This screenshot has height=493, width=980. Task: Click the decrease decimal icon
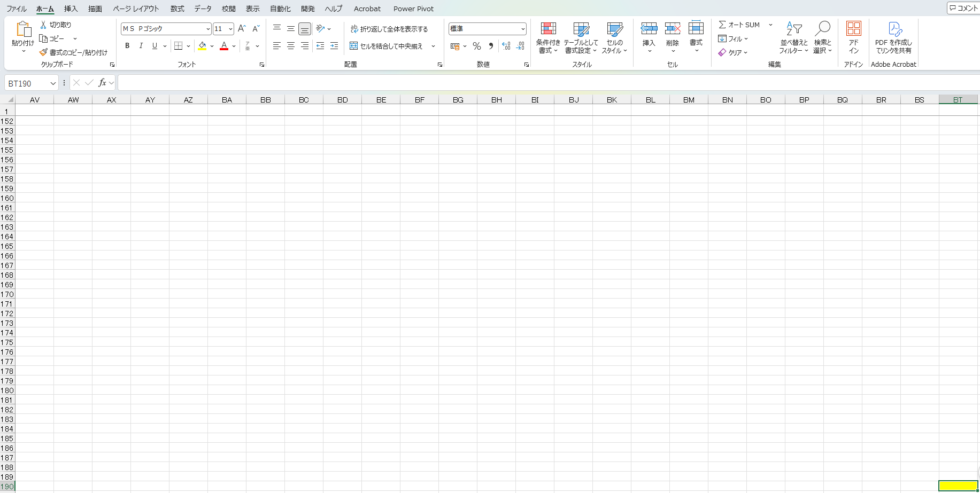pos(520,46)
